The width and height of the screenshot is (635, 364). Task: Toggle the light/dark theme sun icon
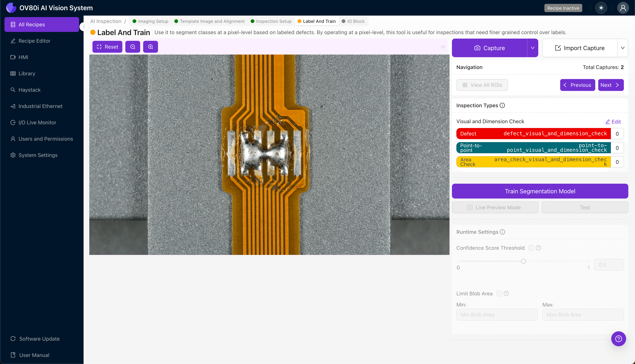[601, 8]
